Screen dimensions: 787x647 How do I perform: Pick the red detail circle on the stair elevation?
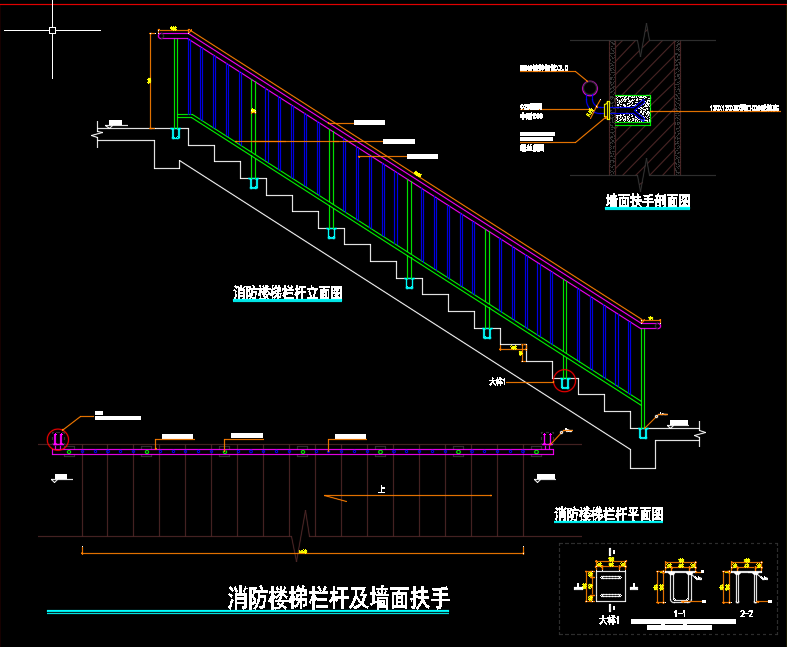coord(565,381)
